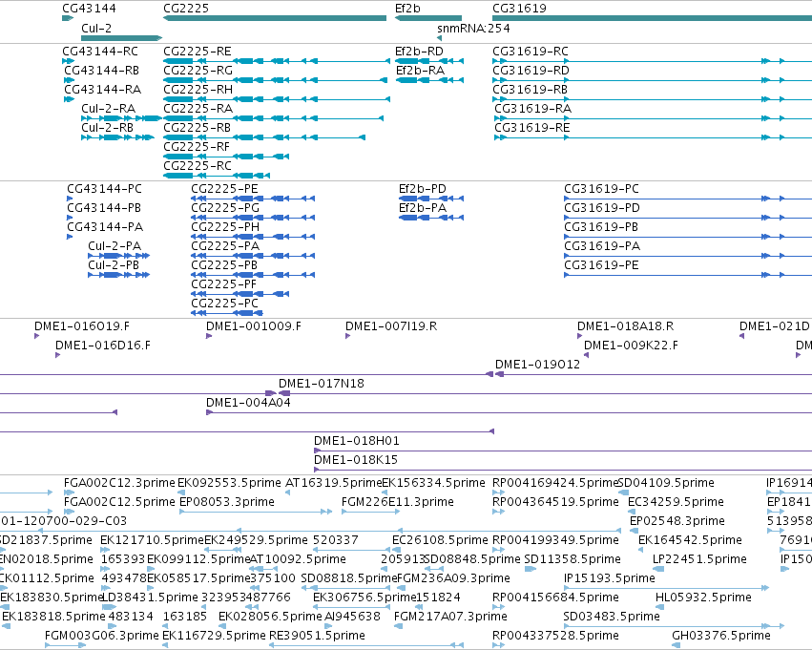
Task: Choose the CG43144-RA transcript label
Action: click(102, 90)
